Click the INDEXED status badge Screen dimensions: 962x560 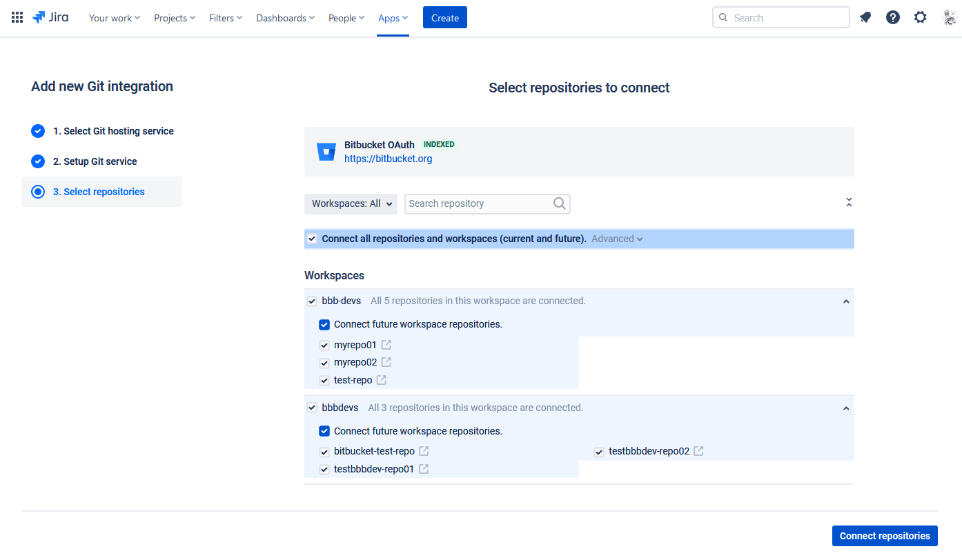coord(439,144)
